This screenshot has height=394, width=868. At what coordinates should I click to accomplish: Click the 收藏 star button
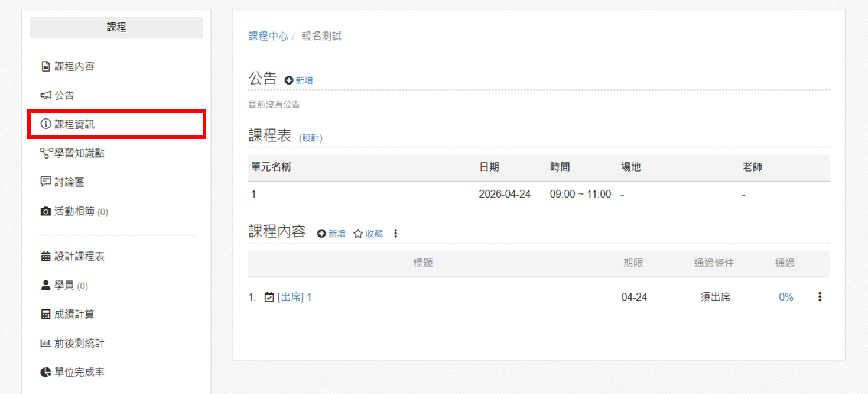point(368,234)
